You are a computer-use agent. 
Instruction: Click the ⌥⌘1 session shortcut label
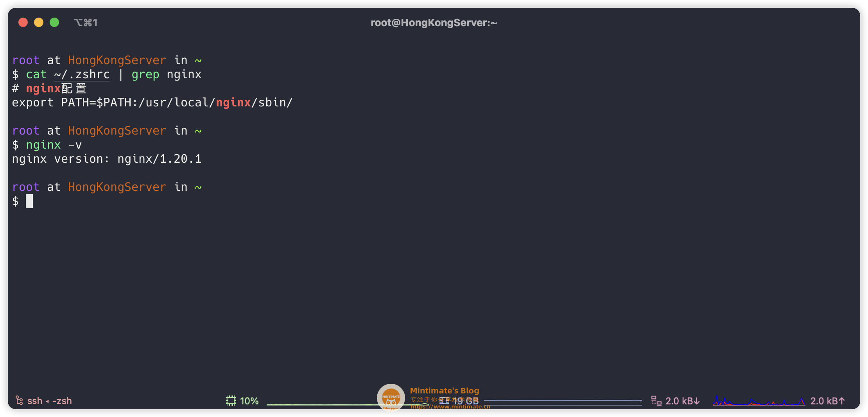click(x=86, y=23)
